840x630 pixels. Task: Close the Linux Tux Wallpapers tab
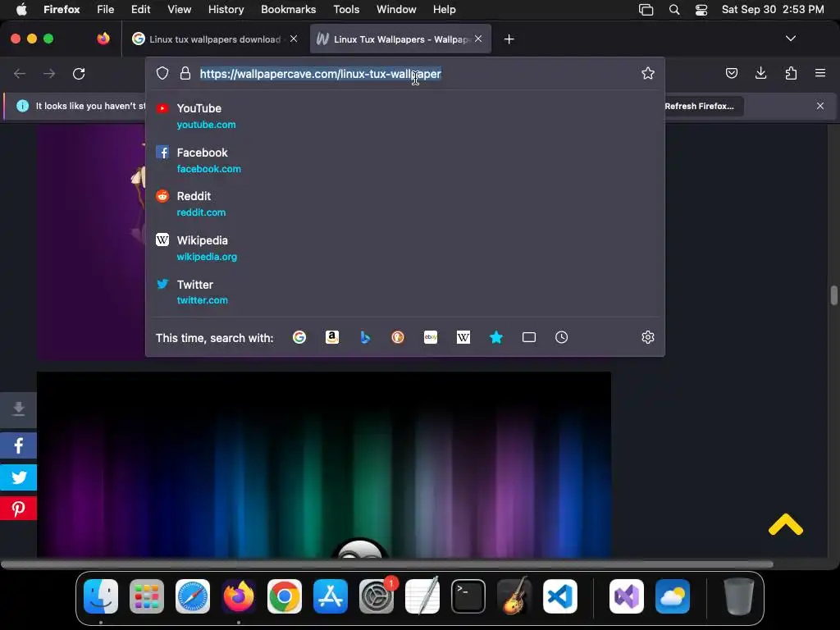478,39
